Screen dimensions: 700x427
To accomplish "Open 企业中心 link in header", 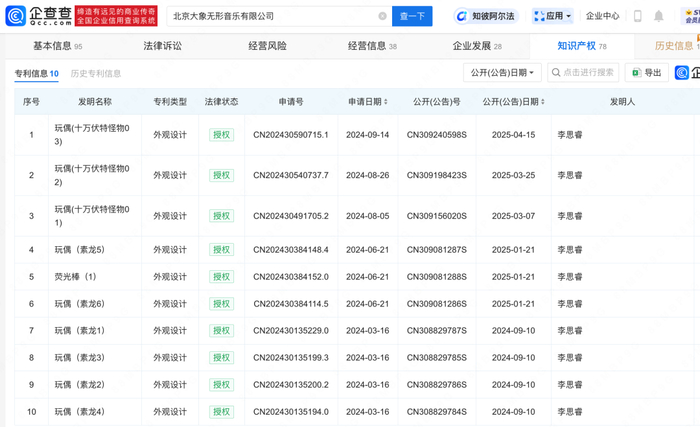I will (x=602, y=16).
